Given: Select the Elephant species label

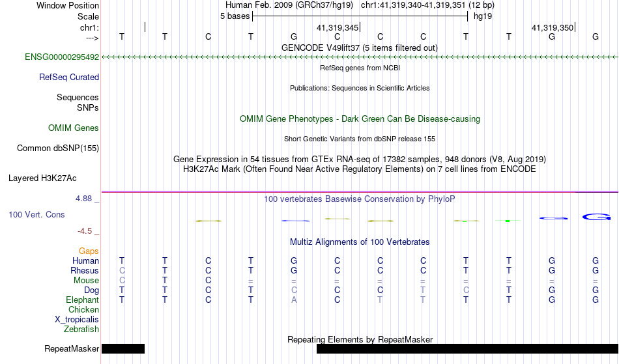Looking at the screenshot, I should click(x=82, y=300).
